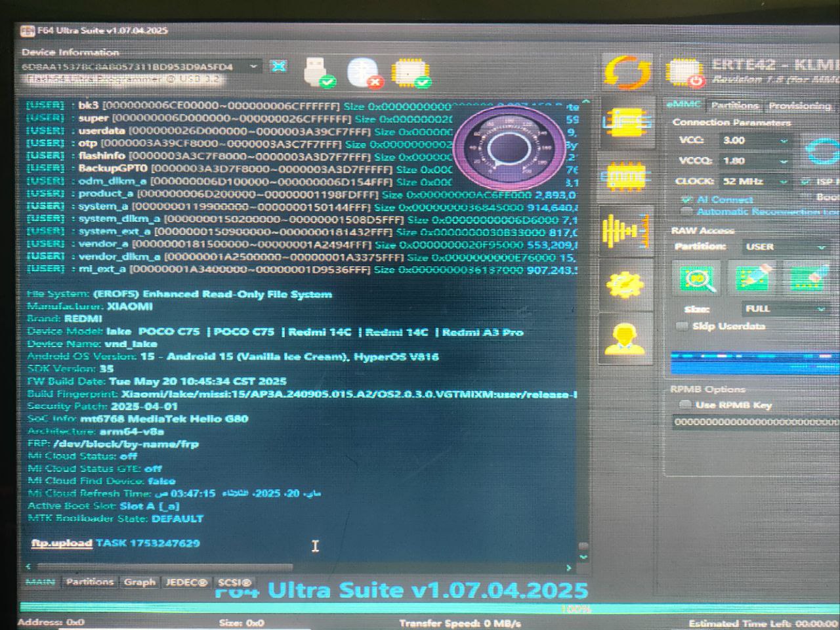
Task: Click the RPMB key hex input field
Action: [x=756, y=422]
